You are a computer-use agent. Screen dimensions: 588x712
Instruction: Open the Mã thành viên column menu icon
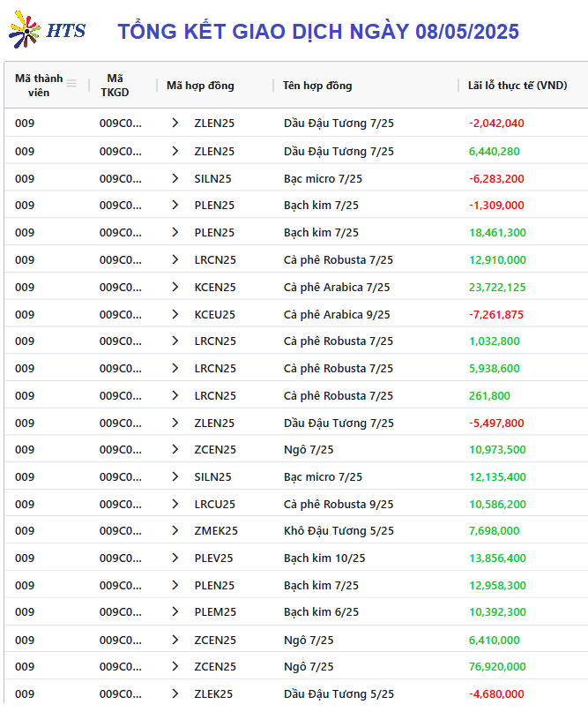71,84
